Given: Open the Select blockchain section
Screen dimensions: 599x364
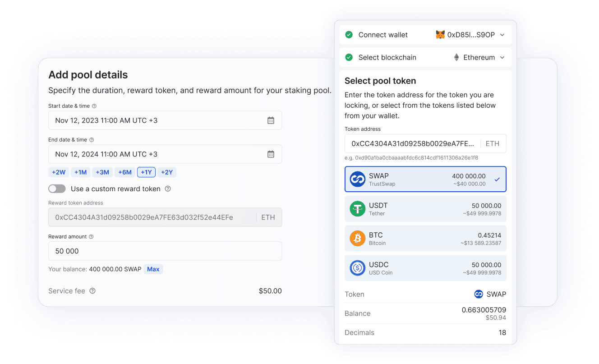Looking at the screenshot, I should (425, 57).
